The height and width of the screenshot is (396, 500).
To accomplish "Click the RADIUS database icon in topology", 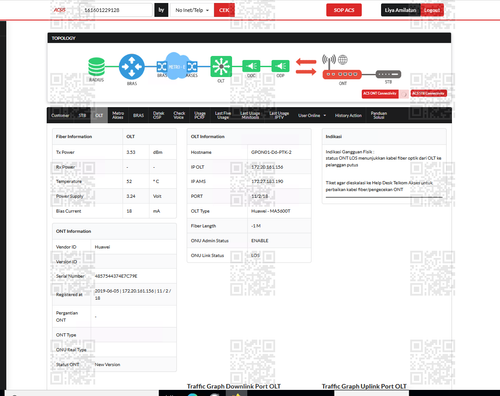I will (96, 67).
